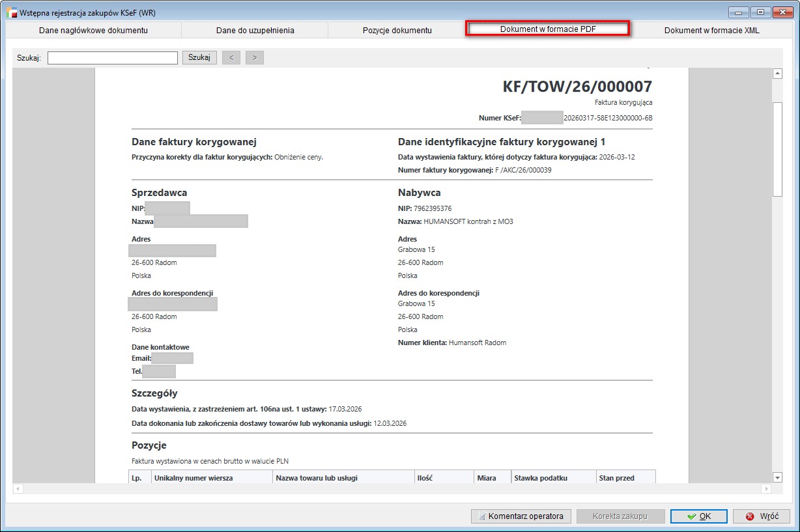The height and width of the screenshot is (532, 800).
Task: Confirm with the OK button
Action: (698, 516)
